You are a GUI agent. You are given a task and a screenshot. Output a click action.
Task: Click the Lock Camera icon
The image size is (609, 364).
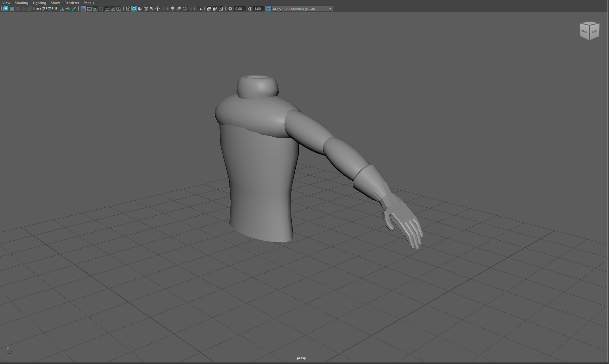coord(44,9)
